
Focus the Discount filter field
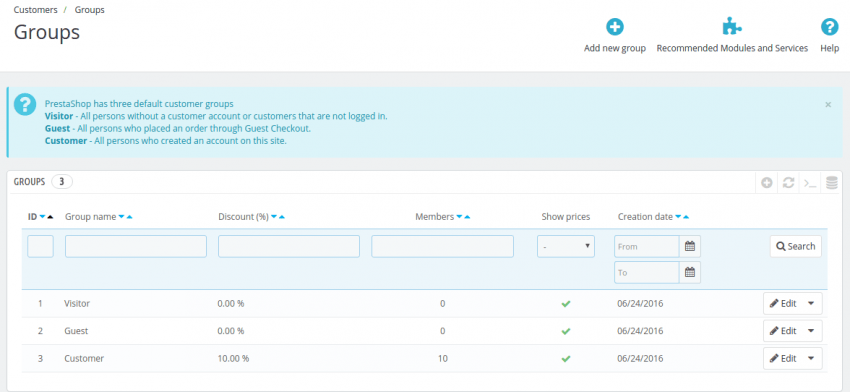pos(289,246)
